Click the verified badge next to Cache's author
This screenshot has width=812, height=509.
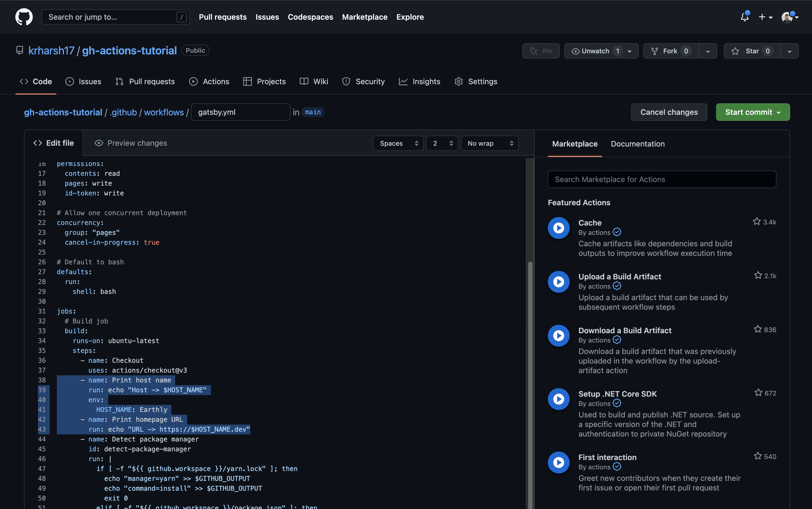pos(617,232)
